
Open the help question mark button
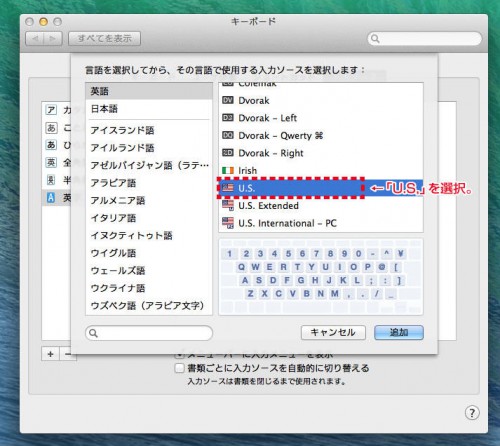pyautogui.click(x=472, y=413)
